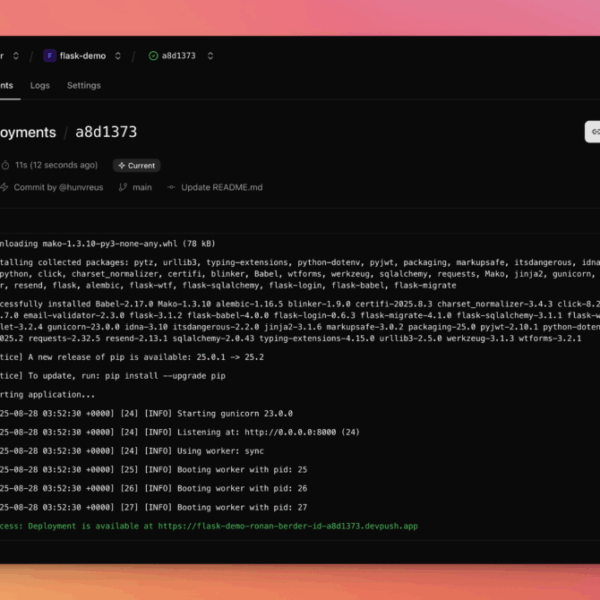600x600 pixels.
Task: Switch to the Settings tab
Action: (84, 85)
